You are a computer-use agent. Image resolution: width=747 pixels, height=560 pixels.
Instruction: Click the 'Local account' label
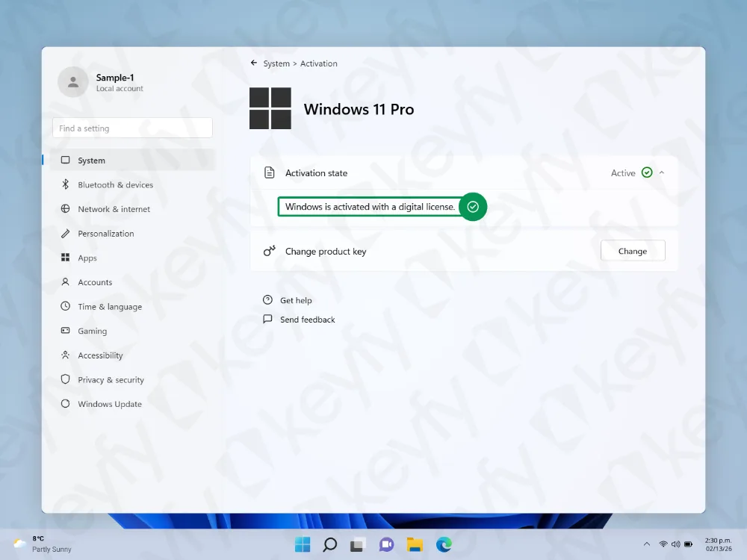120,89
